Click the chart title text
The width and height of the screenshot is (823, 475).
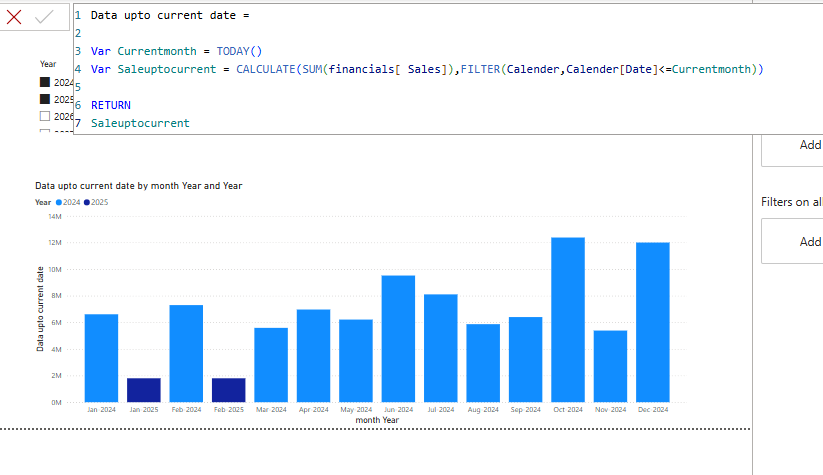tap(139, 186)
